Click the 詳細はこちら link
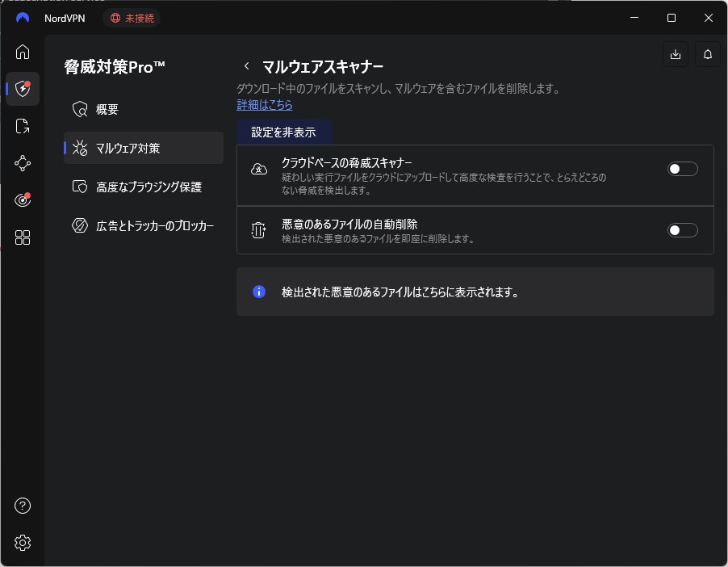The image size is (728, 567). (x=265, y=105)
